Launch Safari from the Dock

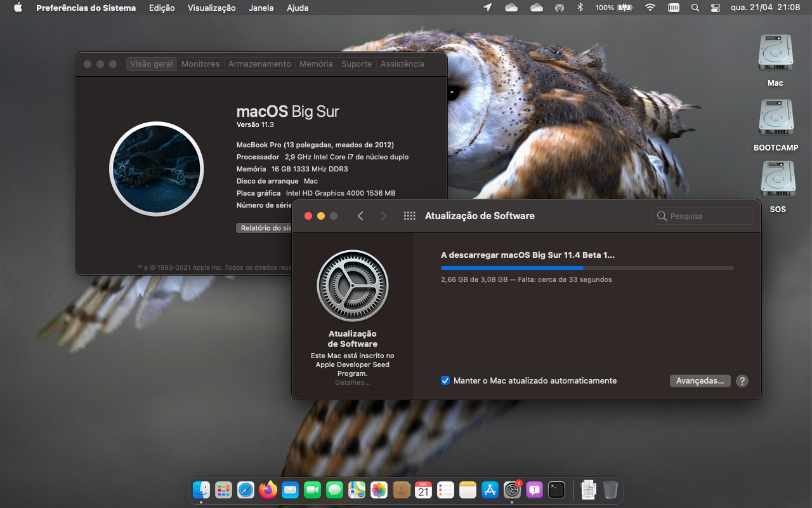coord(246,490)
